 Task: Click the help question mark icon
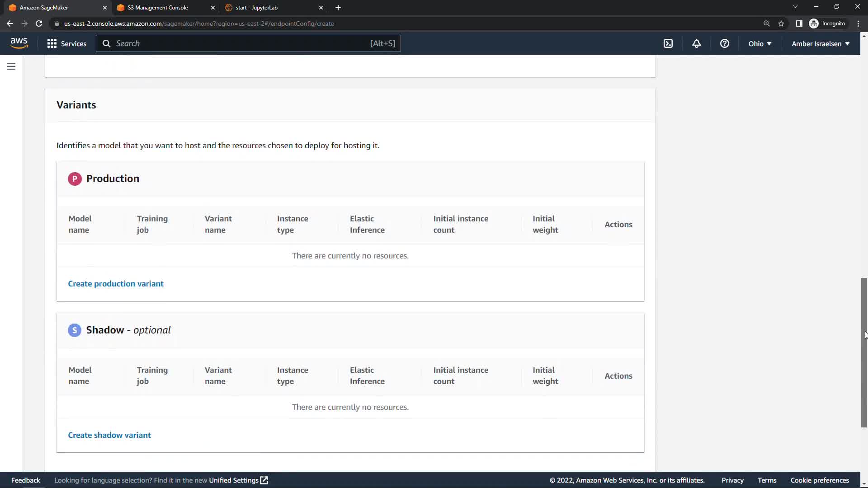(x=725, y=43)
